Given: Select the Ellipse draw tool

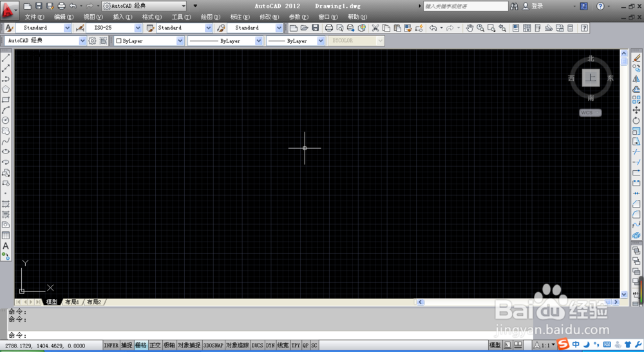Looking at the screenshot, I should [x=6, y=152].
